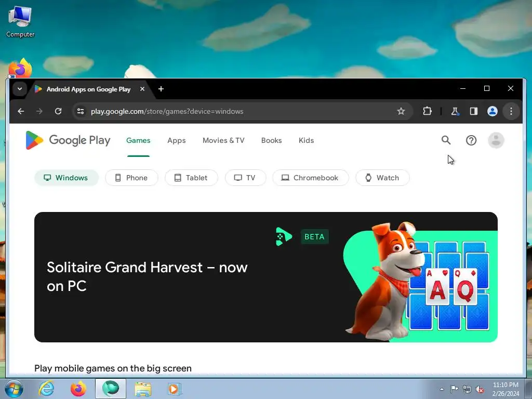Select the active browser taskbar button
Viewport: 532px width, 399px height.
coord(111,389)
